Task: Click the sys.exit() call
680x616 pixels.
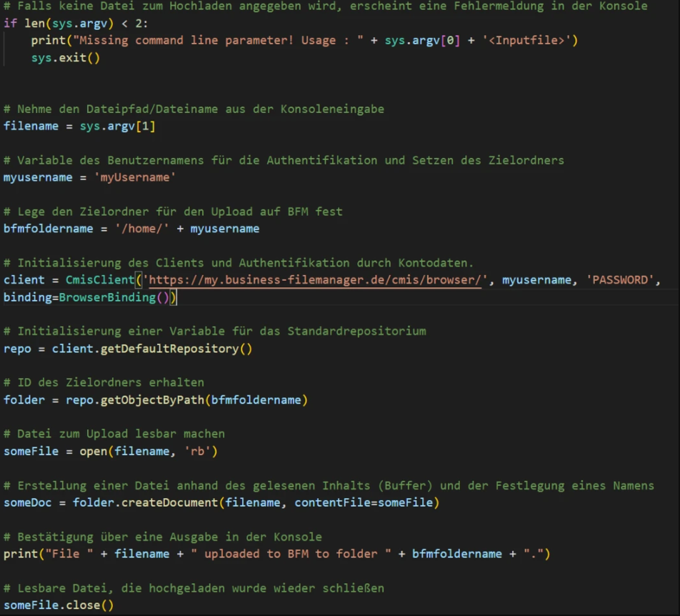Action: click(x=65, y=57)
